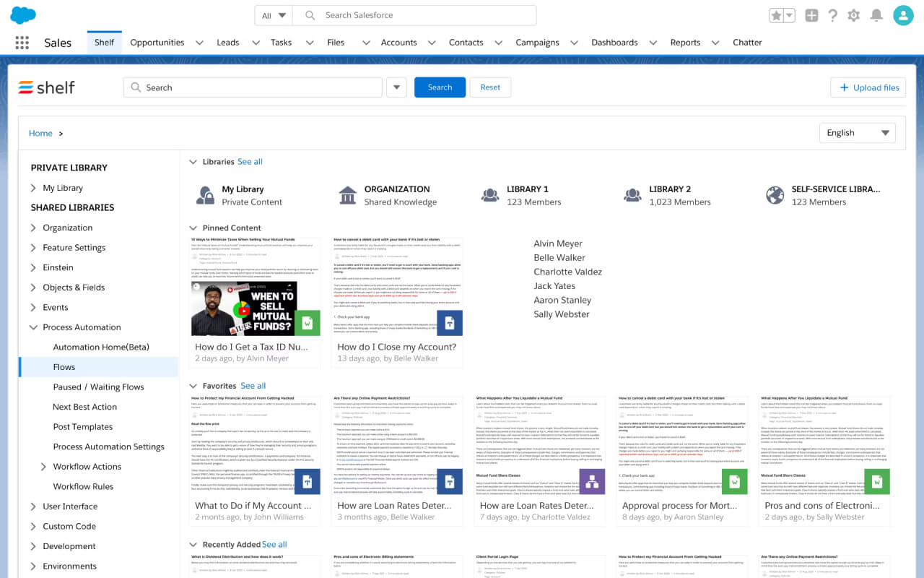
Task: Click the green file icon on Pros and cons card
Action: (x=877, y=481)
